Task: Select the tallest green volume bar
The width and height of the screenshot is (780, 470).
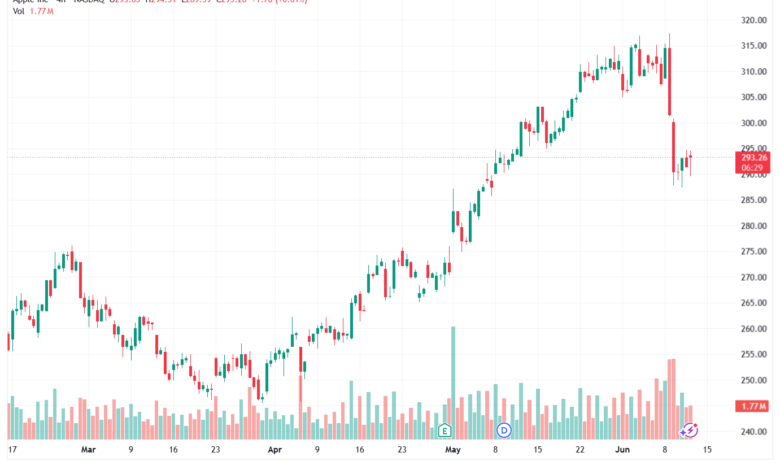Action: tap(453, 382)
